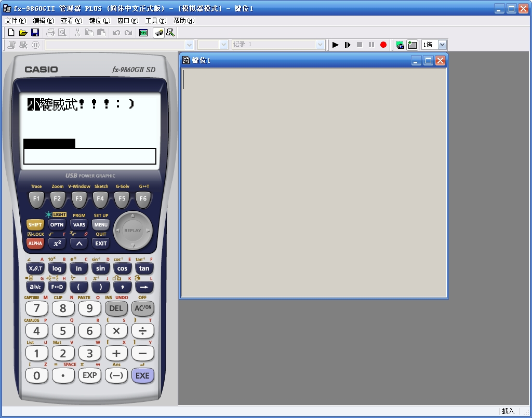The image size is (532, 418).
Task: Save with the floppy disk icon
Action: pos(35,33)
